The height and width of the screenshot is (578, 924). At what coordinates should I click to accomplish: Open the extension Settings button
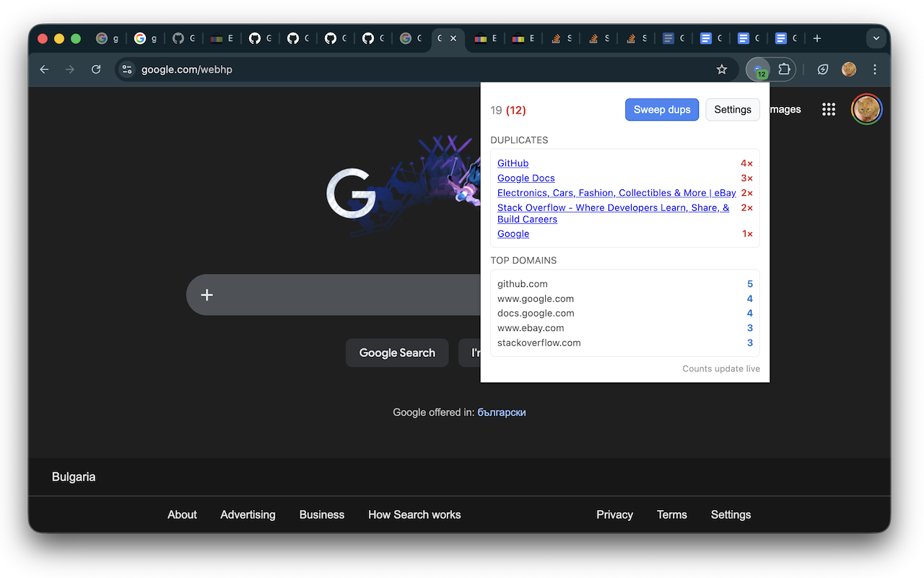tap(733, 110)
